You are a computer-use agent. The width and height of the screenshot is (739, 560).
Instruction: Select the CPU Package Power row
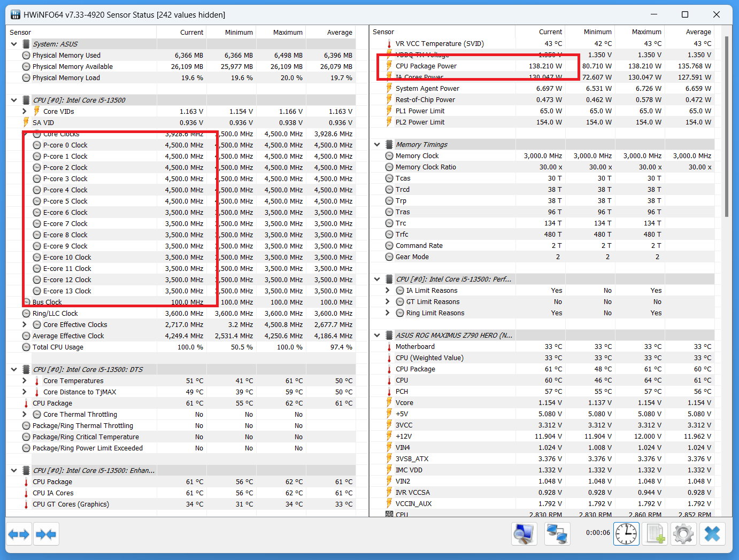[426, 66]
